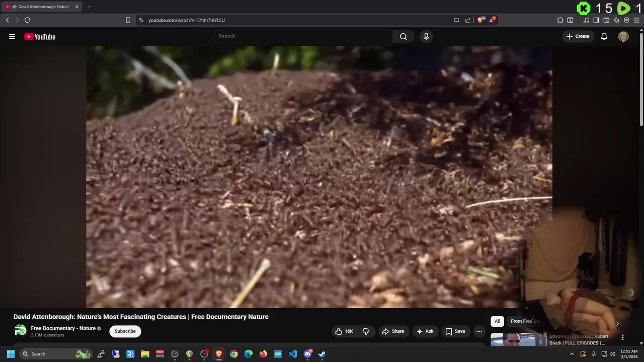Open Free Documentary - Nature channel link
This screenshot has height=362, width=644.
coord(63,328)
